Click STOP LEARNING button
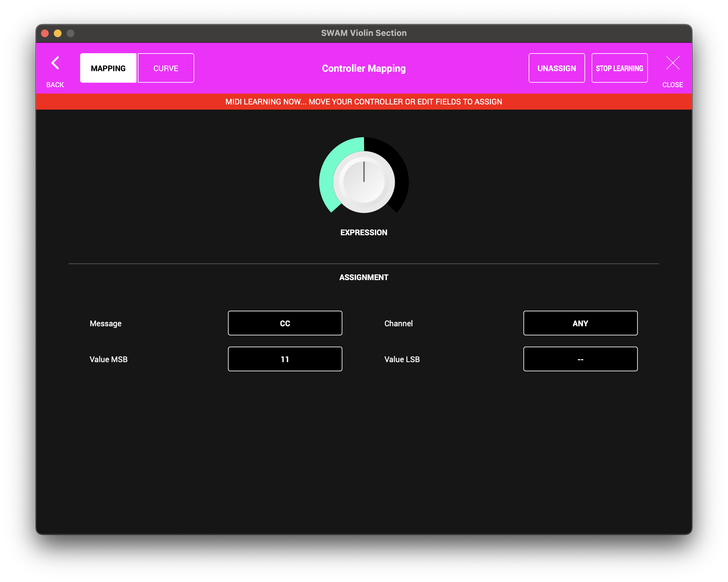The width and height of the screenshot is (728, 582). [x=619, y=68]
